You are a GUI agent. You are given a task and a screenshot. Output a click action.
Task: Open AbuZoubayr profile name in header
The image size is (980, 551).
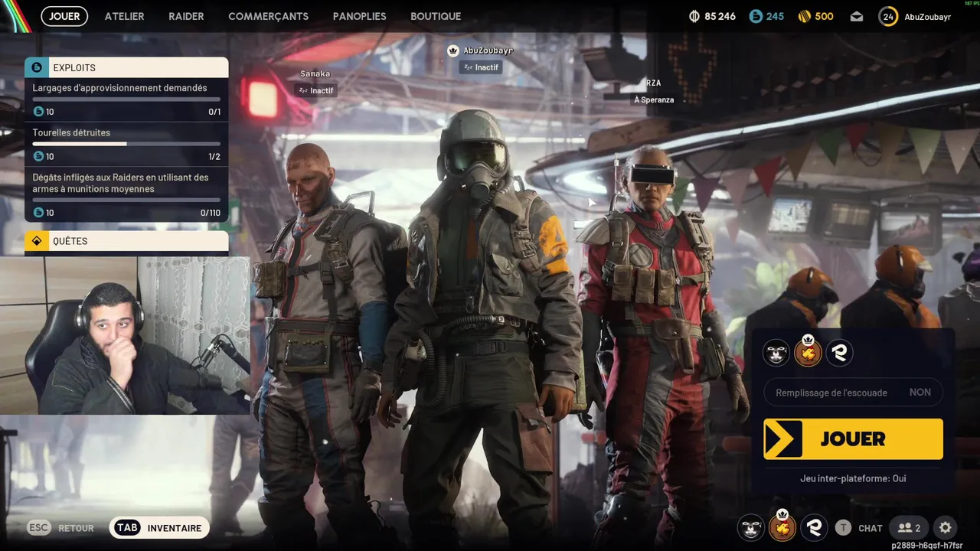927,17
